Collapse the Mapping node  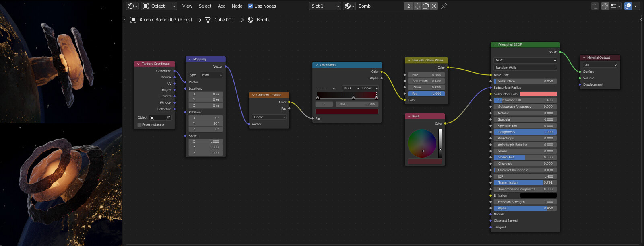190,59
